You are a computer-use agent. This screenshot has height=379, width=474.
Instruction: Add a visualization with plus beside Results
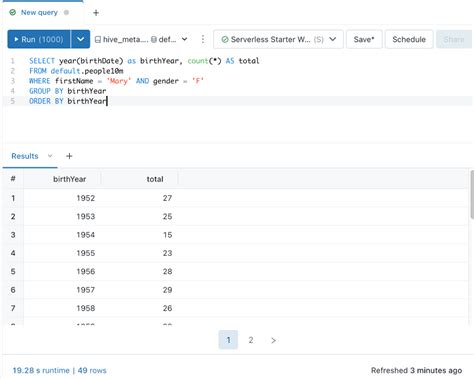tap(69, 156)
